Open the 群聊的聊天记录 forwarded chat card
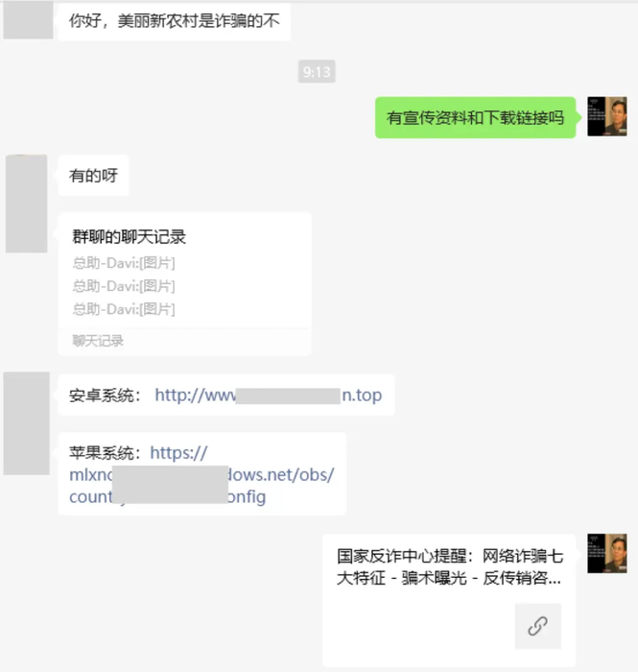This screenshot has height=672, width=638. tap(184, 284)
